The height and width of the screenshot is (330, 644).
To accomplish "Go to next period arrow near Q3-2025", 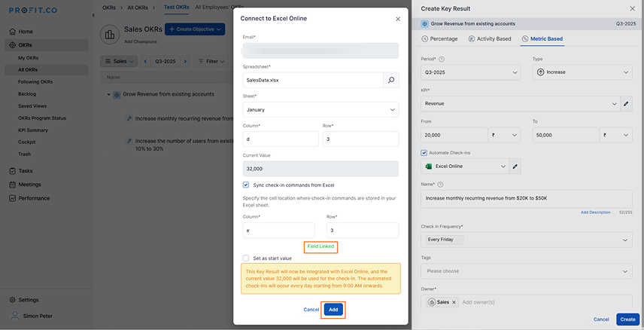I will pyautogui.click(x=185, y=61).
